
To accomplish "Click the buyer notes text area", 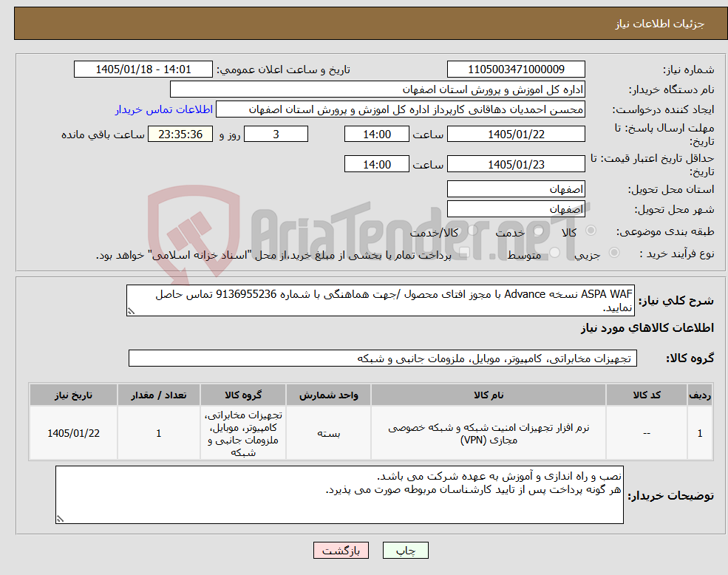I will (x=339, y=494).
